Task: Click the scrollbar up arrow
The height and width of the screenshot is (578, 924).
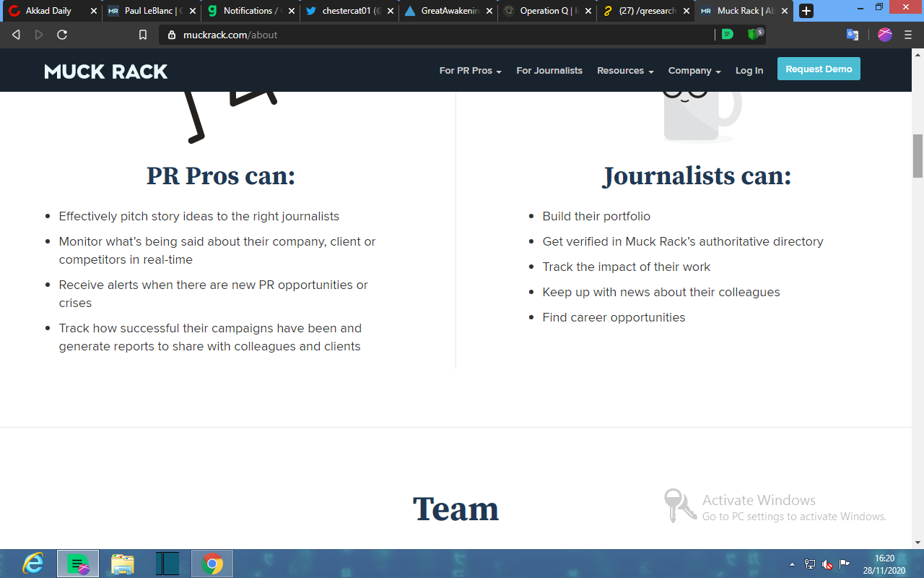Action: 918,54
